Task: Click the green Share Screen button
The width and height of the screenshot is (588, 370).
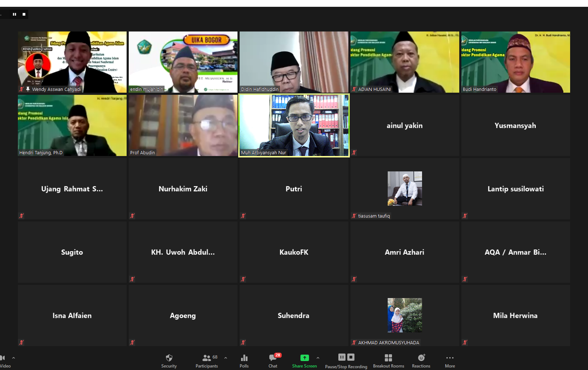Action: pyautogui.click(x=304, y=360)
